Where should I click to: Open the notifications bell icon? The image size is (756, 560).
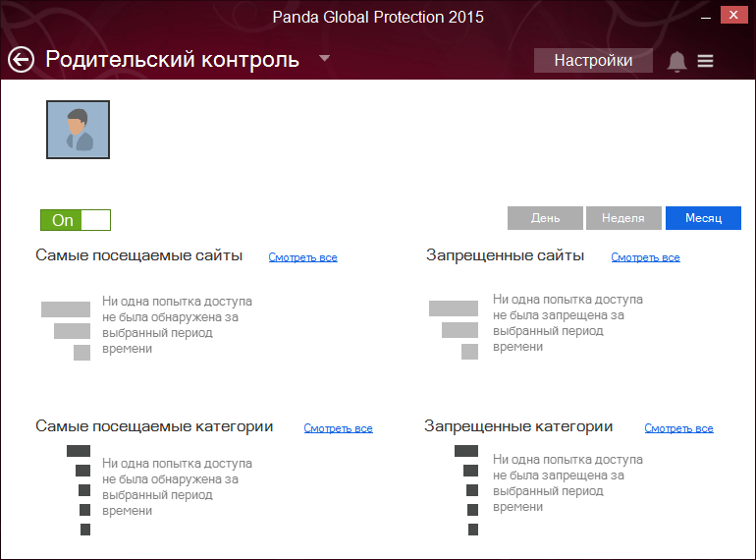click(676, 61)
